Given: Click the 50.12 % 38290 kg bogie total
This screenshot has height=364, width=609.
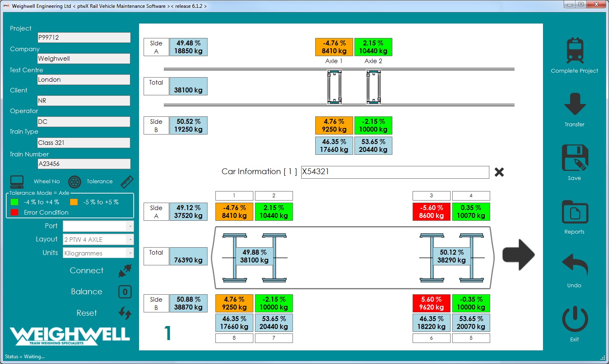Looking at the screenshot, I should click(x=451, y=256).
